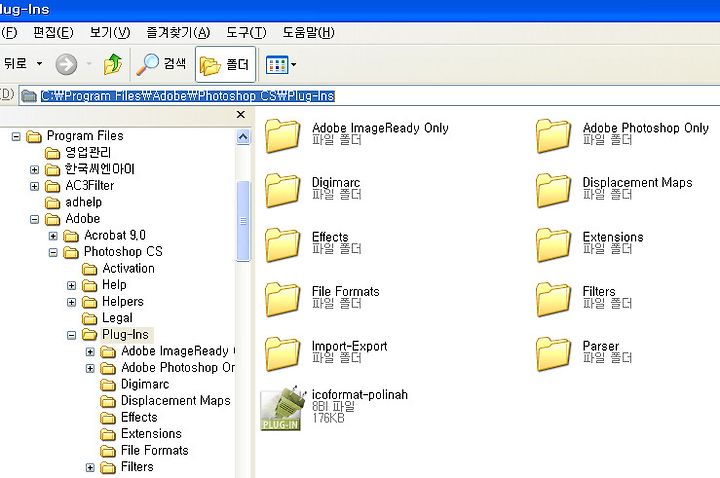The image size is (720, 478).
Task: Expand the Helpers tree node
Action: click(x=72, y=302)
